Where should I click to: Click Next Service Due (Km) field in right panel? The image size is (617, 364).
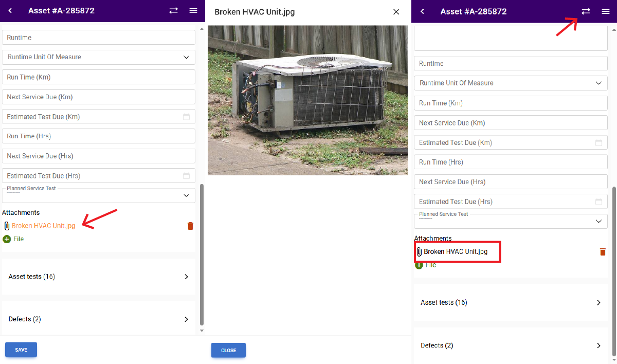point(511,123)
